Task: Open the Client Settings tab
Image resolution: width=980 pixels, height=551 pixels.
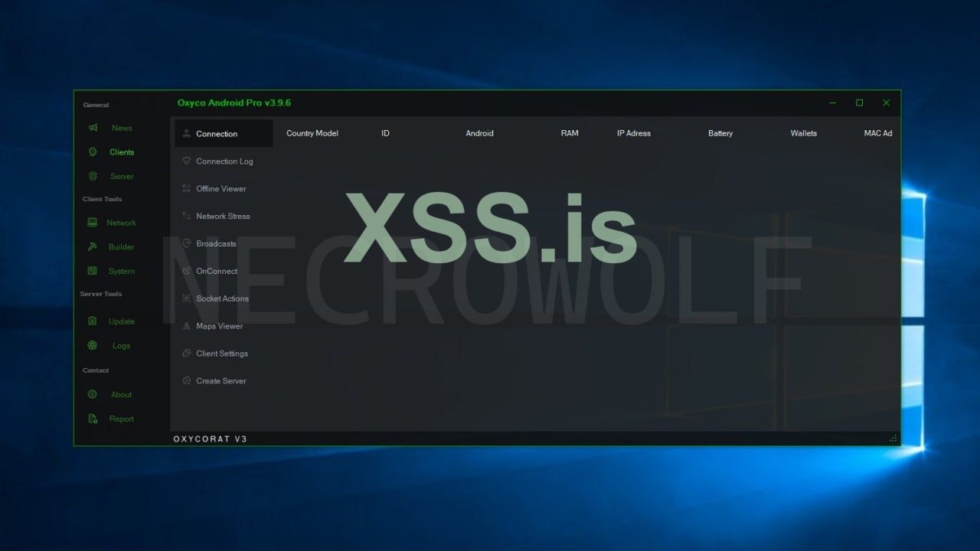Action: (x=224, y=354)
